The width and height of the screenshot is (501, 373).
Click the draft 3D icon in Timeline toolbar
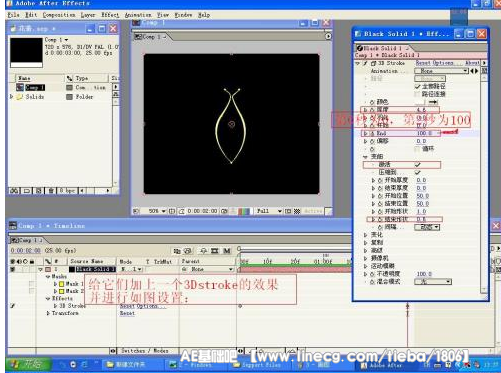click(188, 250)
